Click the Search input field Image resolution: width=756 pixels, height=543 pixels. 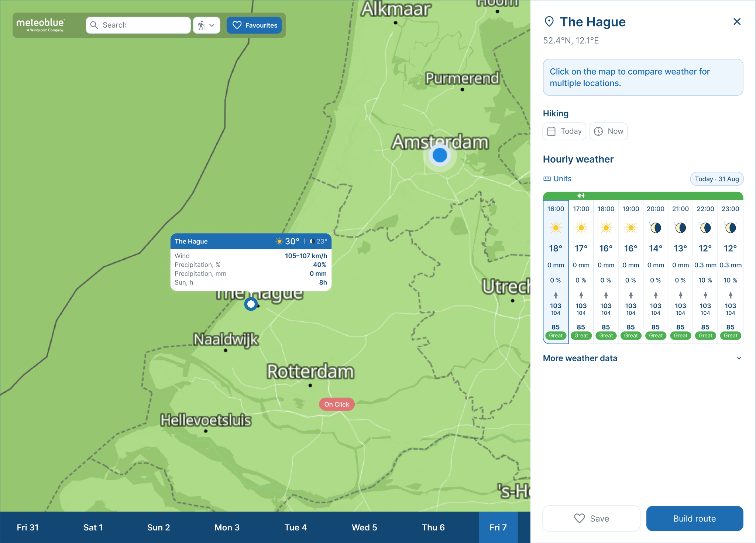click(138, 25)
